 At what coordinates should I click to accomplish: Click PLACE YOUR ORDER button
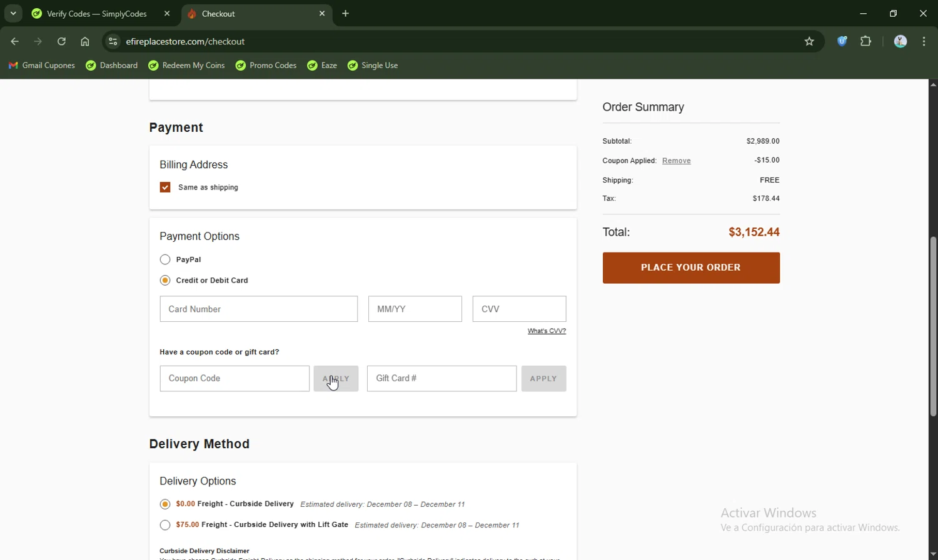(691, 267)
